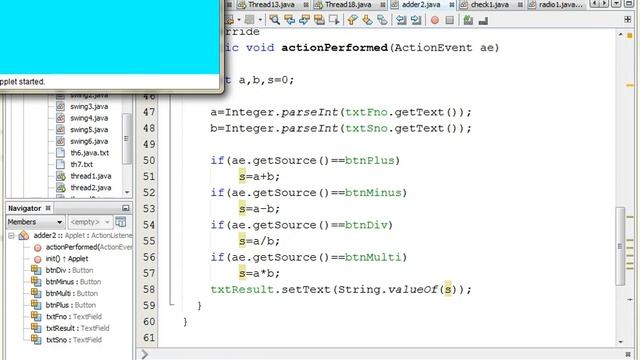This screenshot has height=360, width=640.
Task: Select adder2.java editor tab
Action: pos(421,4)
